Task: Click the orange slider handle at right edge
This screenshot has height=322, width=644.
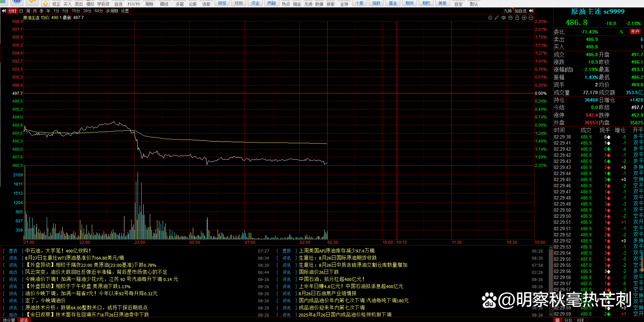Action: [x=642, y=270]
